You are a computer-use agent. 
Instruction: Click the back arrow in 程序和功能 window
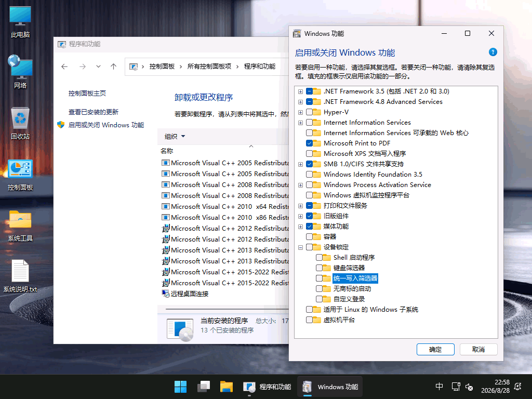64,66
